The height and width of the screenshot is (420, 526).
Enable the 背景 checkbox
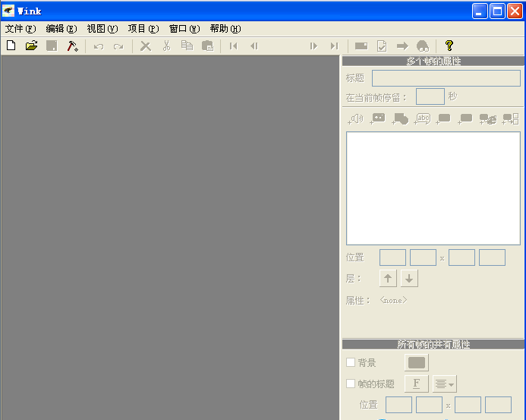click(351, 362)
